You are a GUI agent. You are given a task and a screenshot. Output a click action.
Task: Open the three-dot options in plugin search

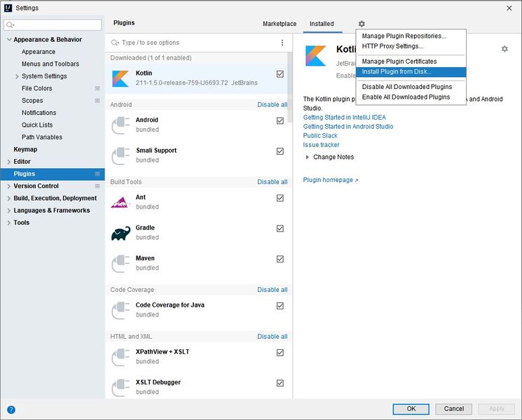[282, 43]
